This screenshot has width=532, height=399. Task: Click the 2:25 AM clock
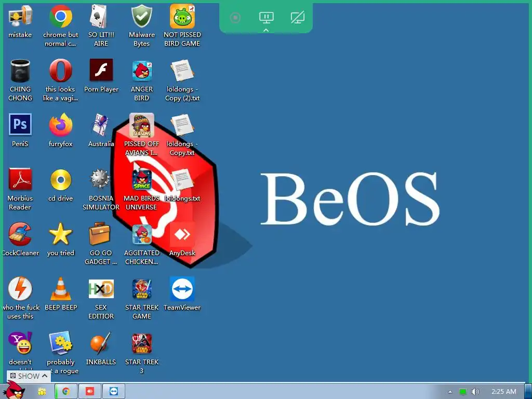[503, 392]
